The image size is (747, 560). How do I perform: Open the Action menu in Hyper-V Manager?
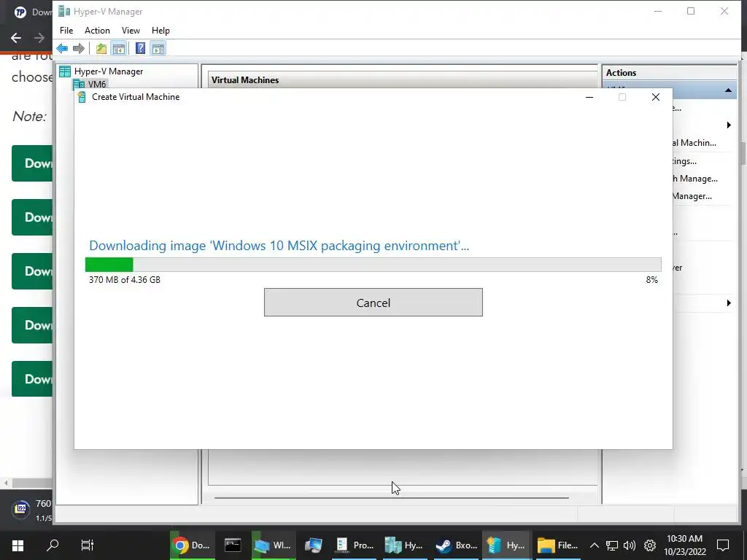(97, 31)
